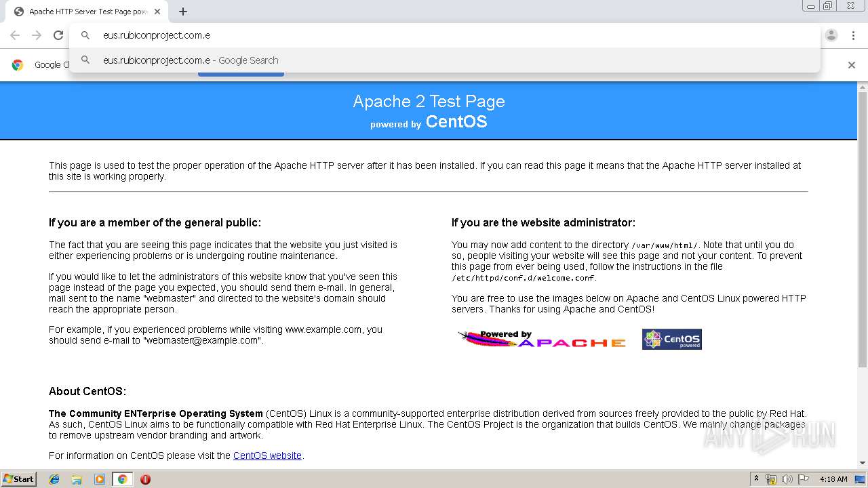Click the Apache tab's globe favicon
This screenshot has width=868, height=488.
click(19, 12)
